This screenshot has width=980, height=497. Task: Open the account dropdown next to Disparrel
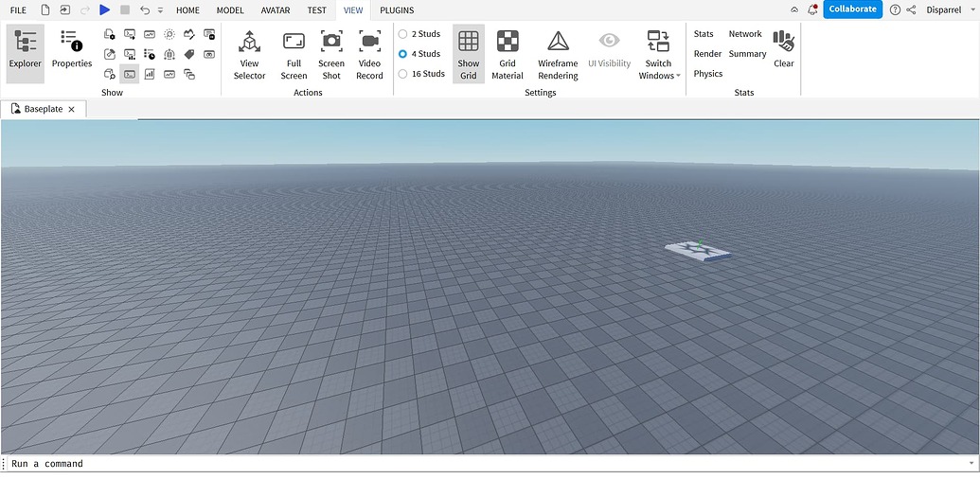(x=973, y=10)
